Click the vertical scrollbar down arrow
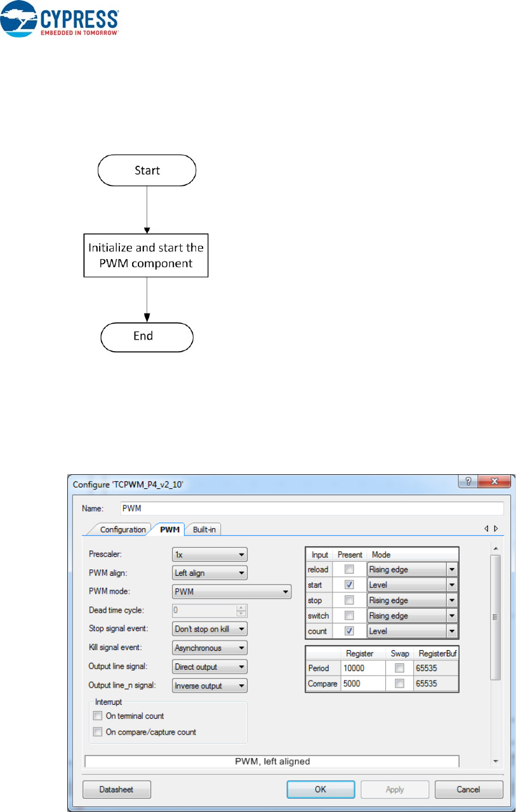This screenshot has height=812, width=516. pyautogui.click(x=495, y=761)
